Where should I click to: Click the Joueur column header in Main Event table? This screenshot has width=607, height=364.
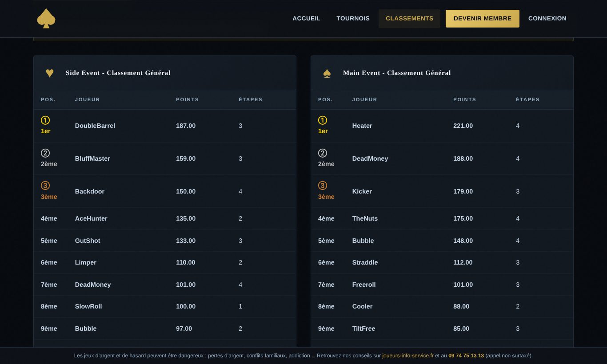pyautogui.click(x=365, y=99)
